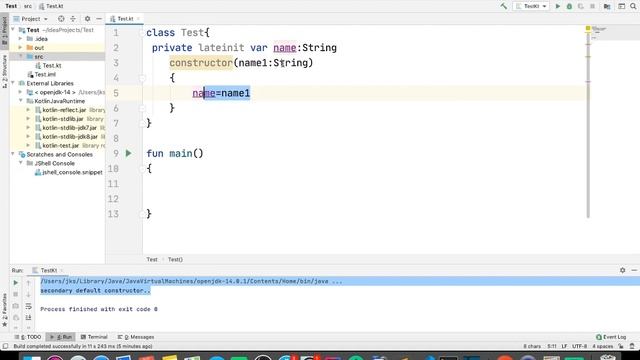Click the Run Anything toolbar icon
The width and height of the screenshot is (640, 360).
(621, 6)
